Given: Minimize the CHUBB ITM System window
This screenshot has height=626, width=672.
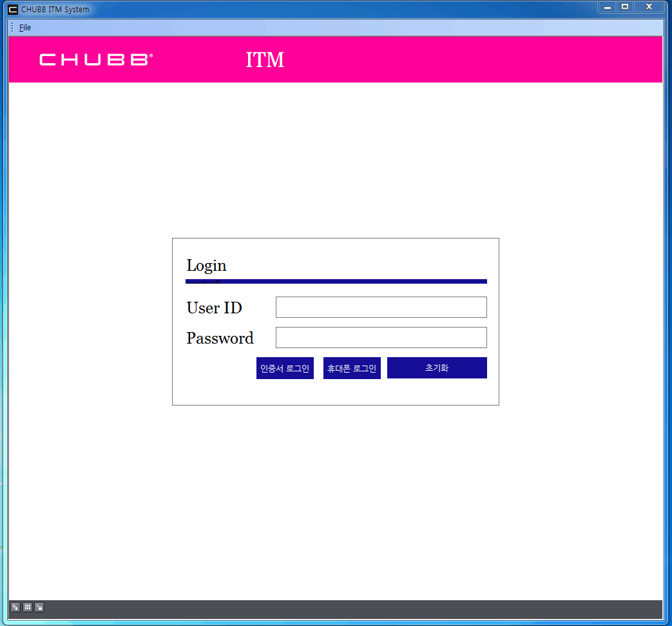Looking at the screenshot, I should tap(608, 7).
